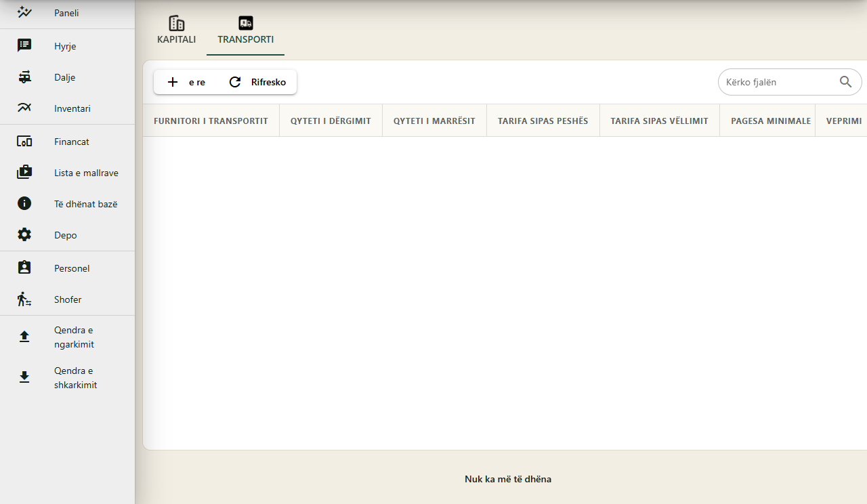Viewport: 867px width, 504px height.
Task: Click the plus icon for new entry
Action: [x=173, y=82]
